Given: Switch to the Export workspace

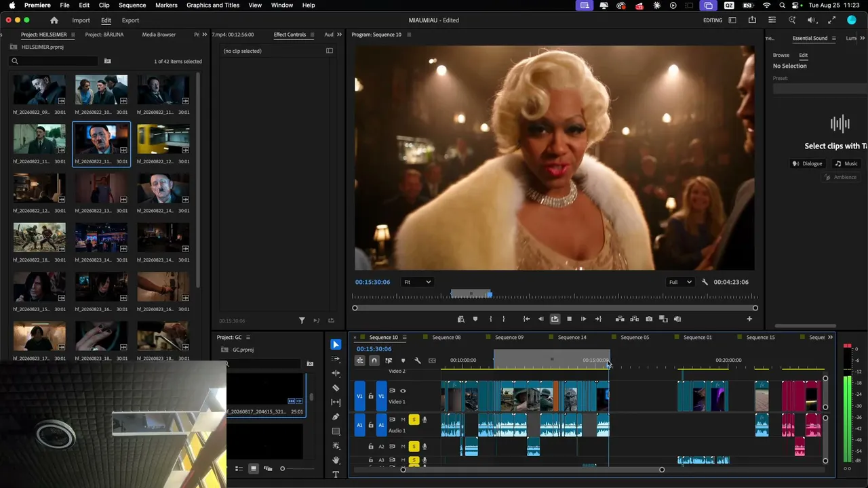Looking at the screenshot, I should [x=130, y=20].
